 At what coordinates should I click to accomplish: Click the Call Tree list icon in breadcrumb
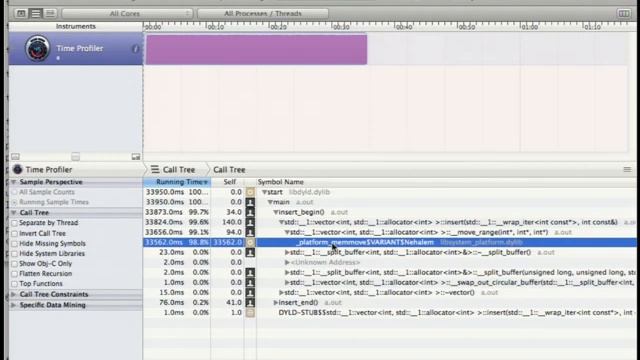click(x=155, y=169)
